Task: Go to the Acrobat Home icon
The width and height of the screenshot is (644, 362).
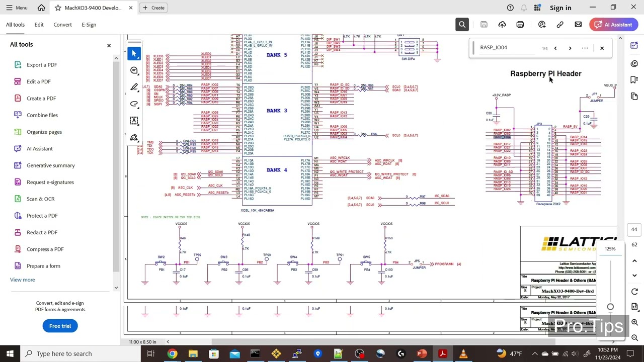Action: 41,8
